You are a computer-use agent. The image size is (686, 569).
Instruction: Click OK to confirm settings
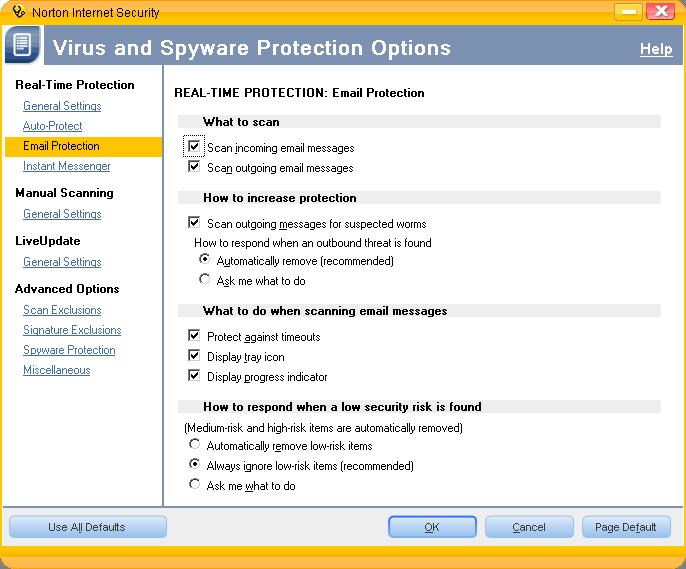(x=432, y=527)
